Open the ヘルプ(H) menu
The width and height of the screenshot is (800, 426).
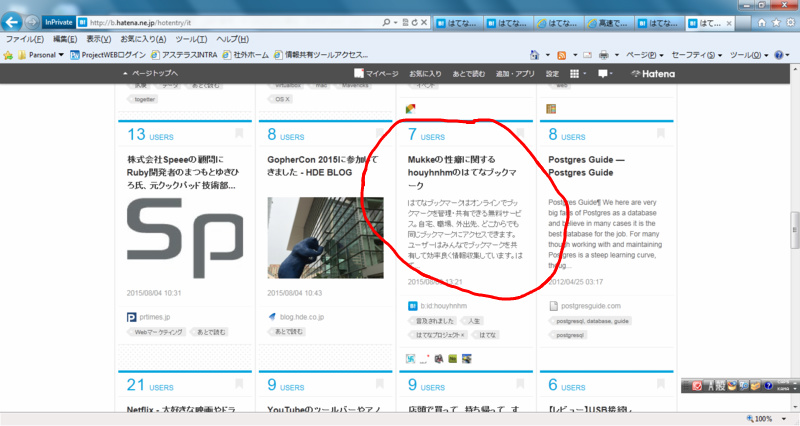point(232,39)
